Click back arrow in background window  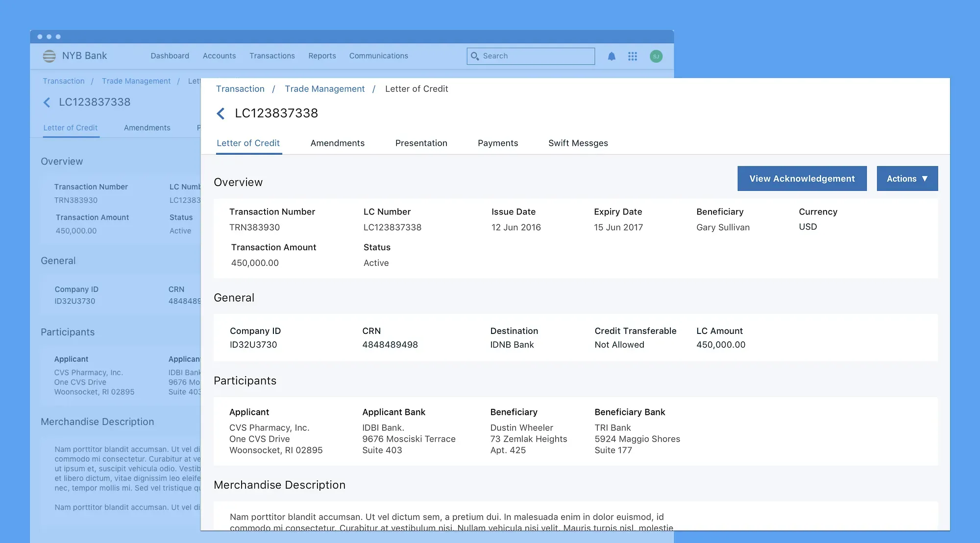click(47, 102)
